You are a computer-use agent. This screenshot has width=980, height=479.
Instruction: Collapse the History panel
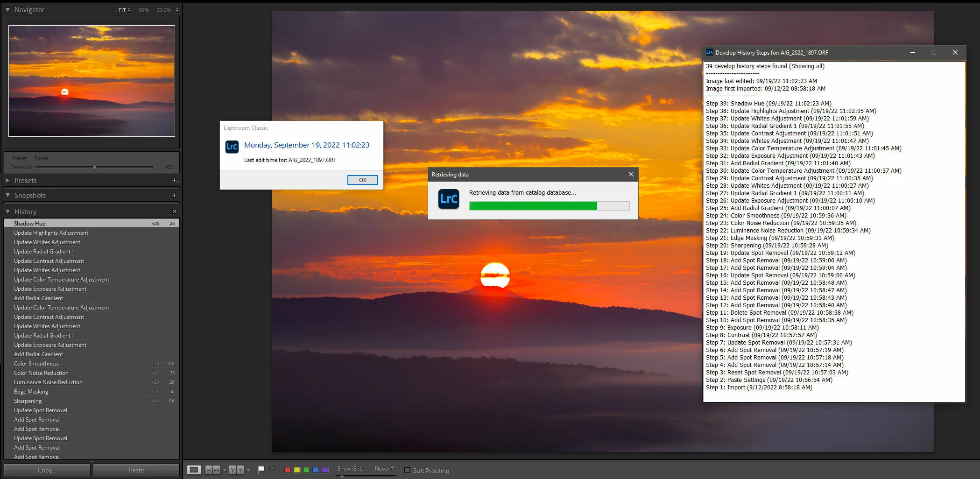tap(7, 211)
